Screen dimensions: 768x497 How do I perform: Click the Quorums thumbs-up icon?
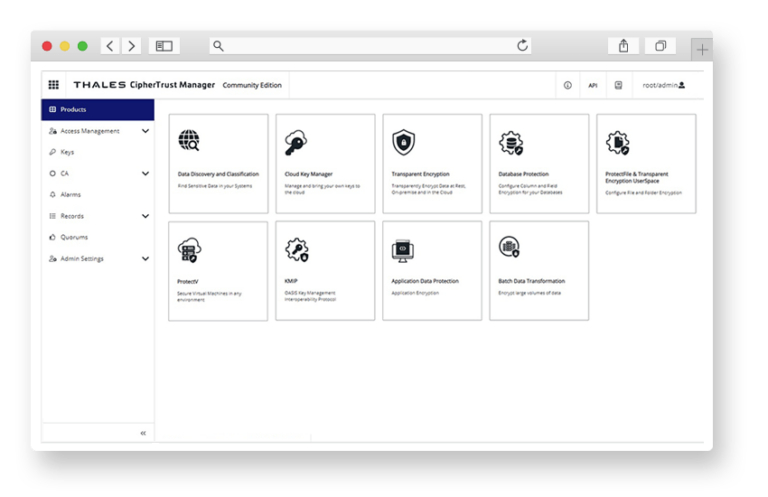click(52, 237)
